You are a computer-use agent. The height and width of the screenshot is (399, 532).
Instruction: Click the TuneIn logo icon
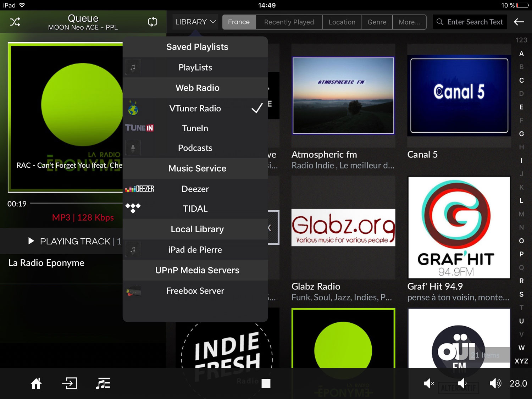pyautogui.click(x=139, y=128)
